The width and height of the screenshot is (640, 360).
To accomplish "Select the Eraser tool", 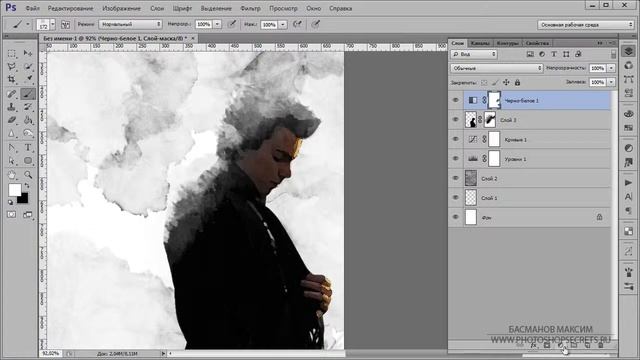I will [x=12, y=120].
